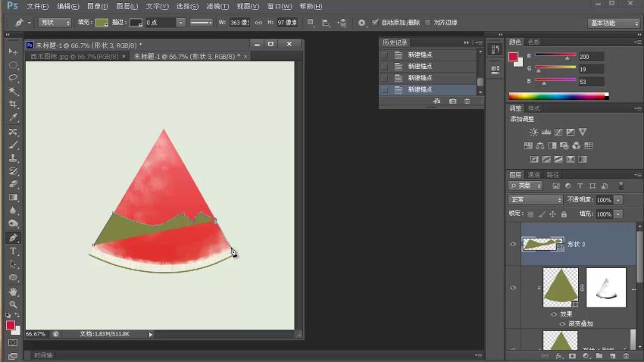Screen dimensions: 644x362
Task: Open path alignment options
Action: point(326,23)
